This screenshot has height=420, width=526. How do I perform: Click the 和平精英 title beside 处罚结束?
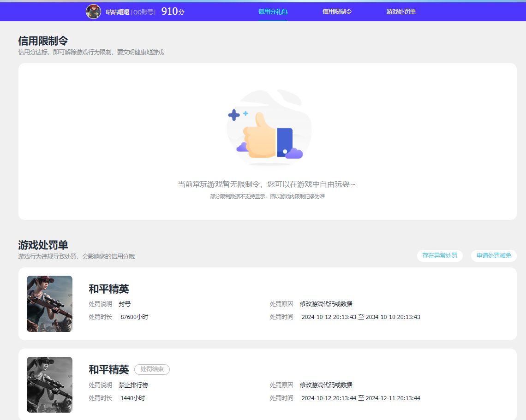point(109,369)
